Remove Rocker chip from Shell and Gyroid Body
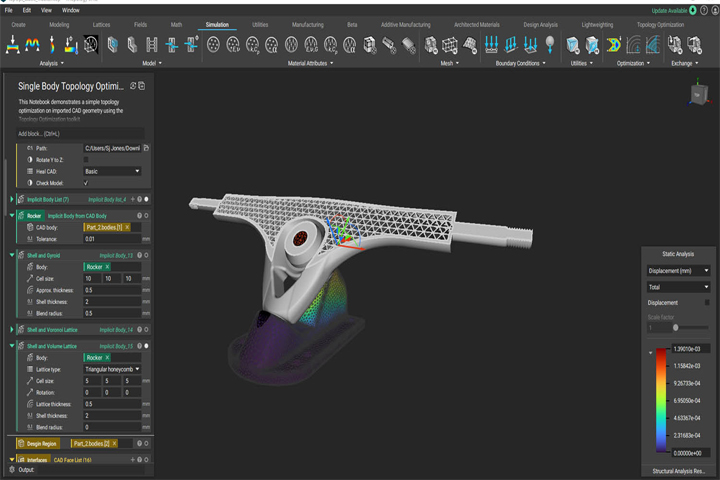Viewport: 720px width, 480px height. [x=107, y=266]
